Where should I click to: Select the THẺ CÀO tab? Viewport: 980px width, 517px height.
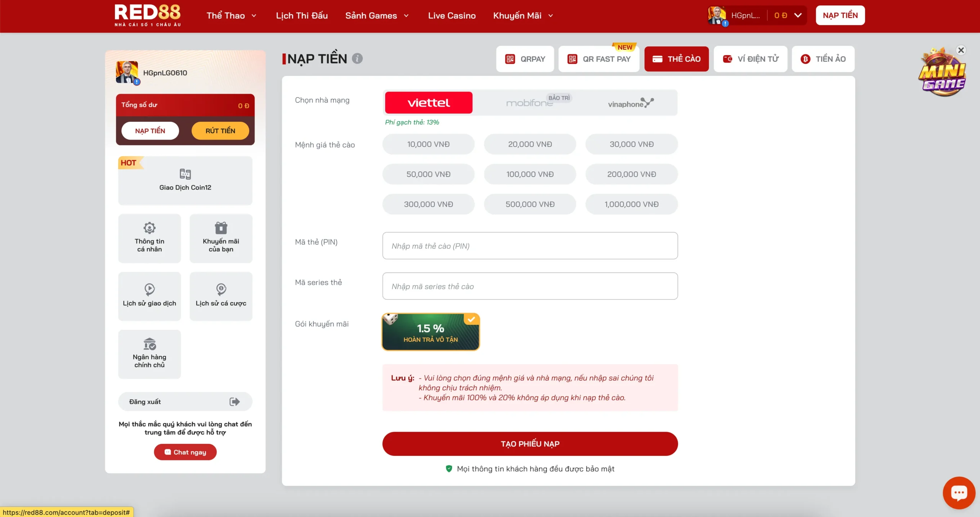pyautogui.click(x=676, y=59)
